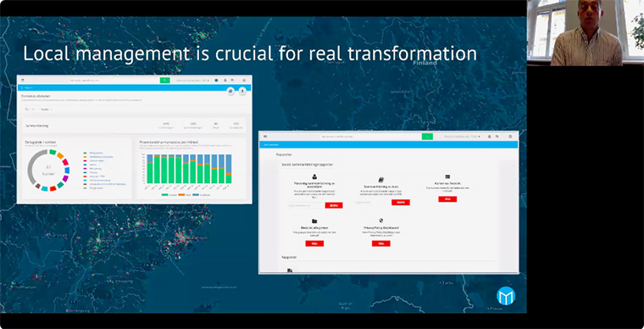Click shield icon above Privacy Policy Dashboard
Viewport: 644px width, 329px height.
point(381,220)
